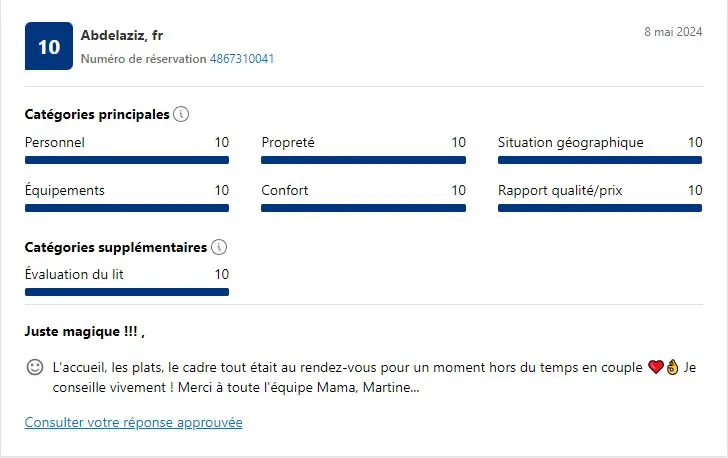Click the Personnel rating bar
Viewport: 728px width, 458px height.
click(x=127, y=160)
